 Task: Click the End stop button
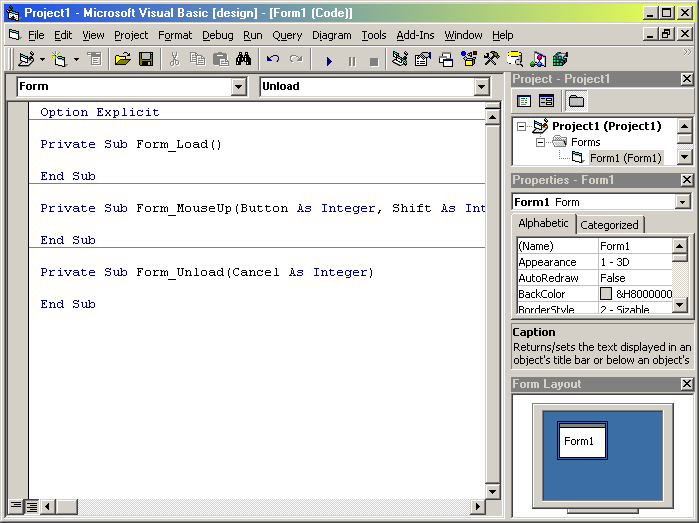pos(374,61)
